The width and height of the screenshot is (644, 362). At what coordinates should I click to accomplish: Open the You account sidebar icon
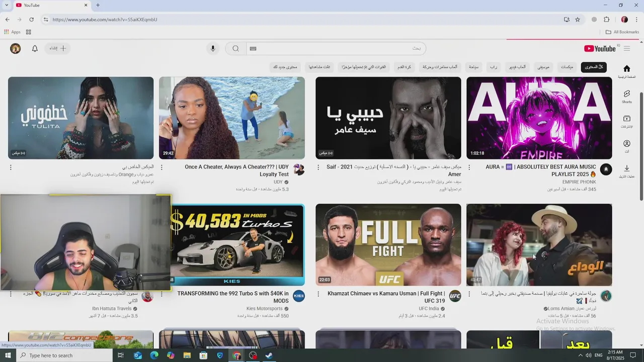coord(626,146)
